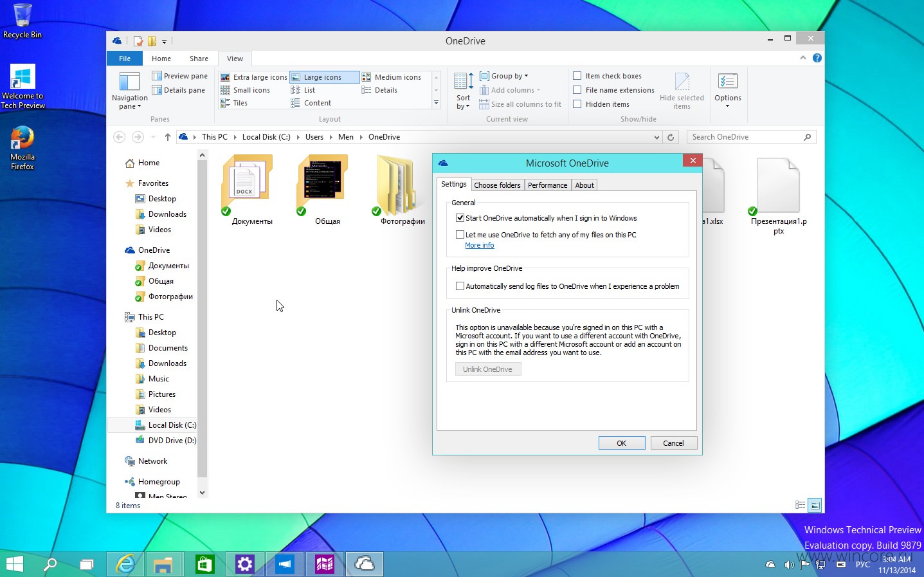Enable automatically sending log files
Screen dimensions: 924x577
pyautogui.click(x=460, y=286)
